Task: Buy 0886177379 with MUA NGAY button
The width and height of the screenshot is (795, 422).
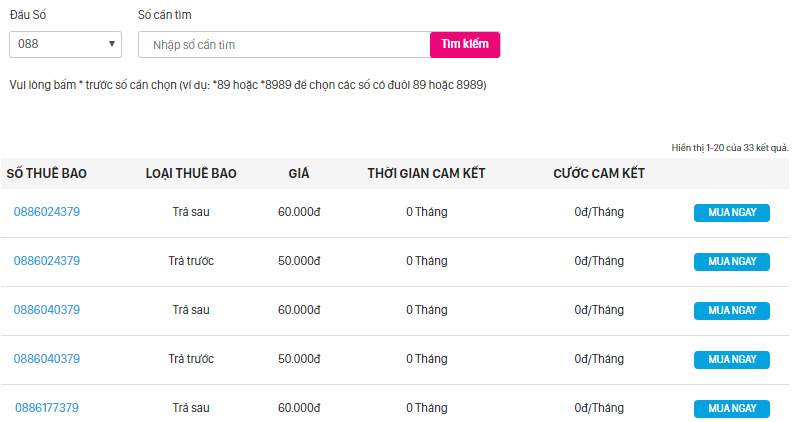Action: coord(732,409)
